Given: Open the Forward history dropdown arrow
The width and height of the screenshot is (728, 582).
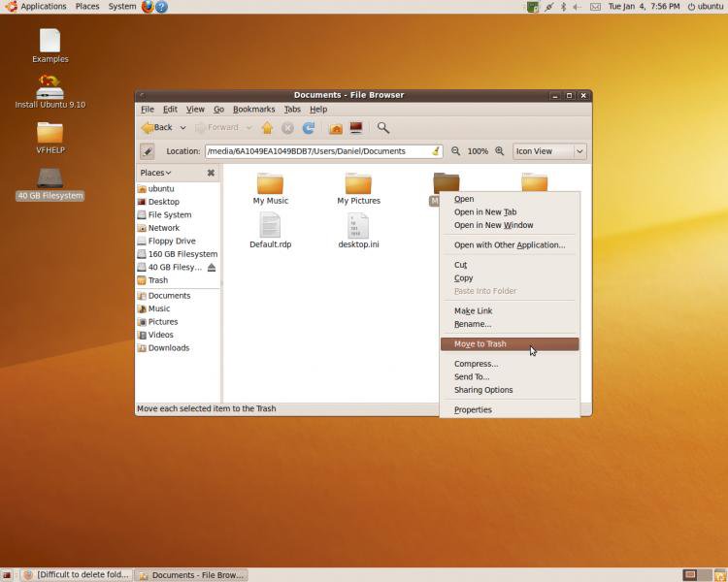Looking at the screenshot, I should click(x=249, y=128).
